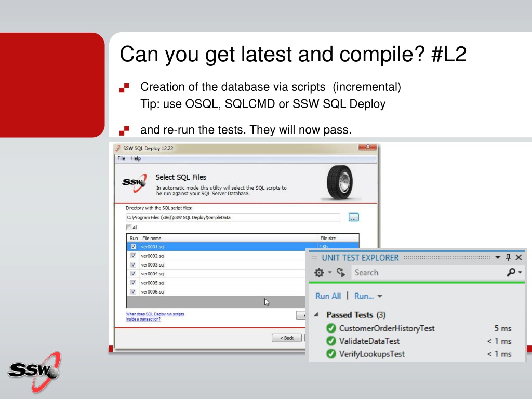Click the File size column header
Viewport: 532px width, 399px height.
pyautogui.click(x=328, y=238)
